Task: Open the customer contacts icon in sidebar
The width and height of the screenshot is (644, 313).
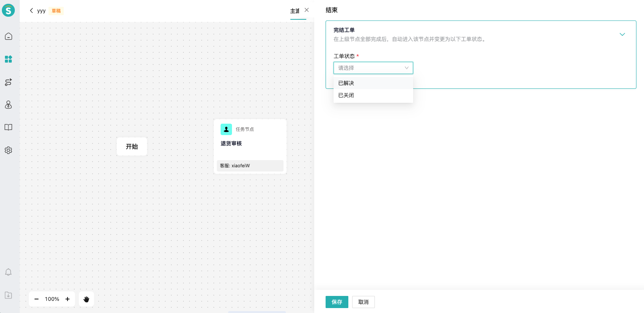Action: click(8, 105)
